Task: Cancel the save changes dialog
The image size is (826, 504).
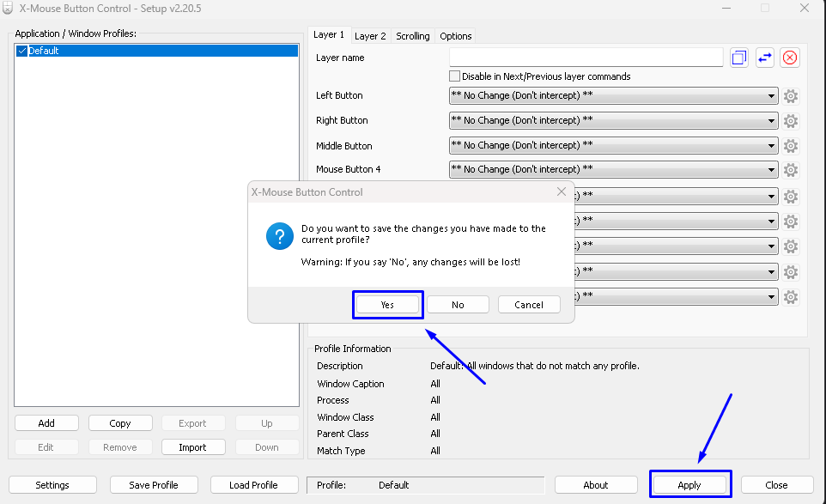Action: coord(529,305)
